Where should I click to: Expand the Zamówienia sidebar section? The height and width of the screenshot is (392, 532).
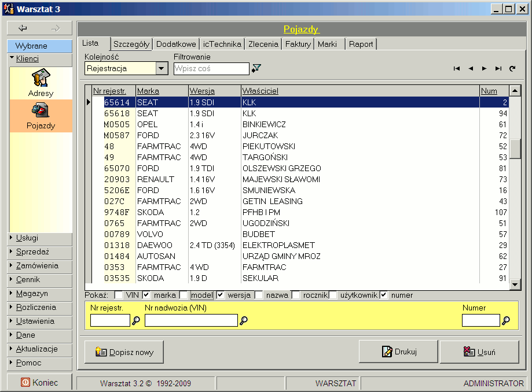coord(40,266)
